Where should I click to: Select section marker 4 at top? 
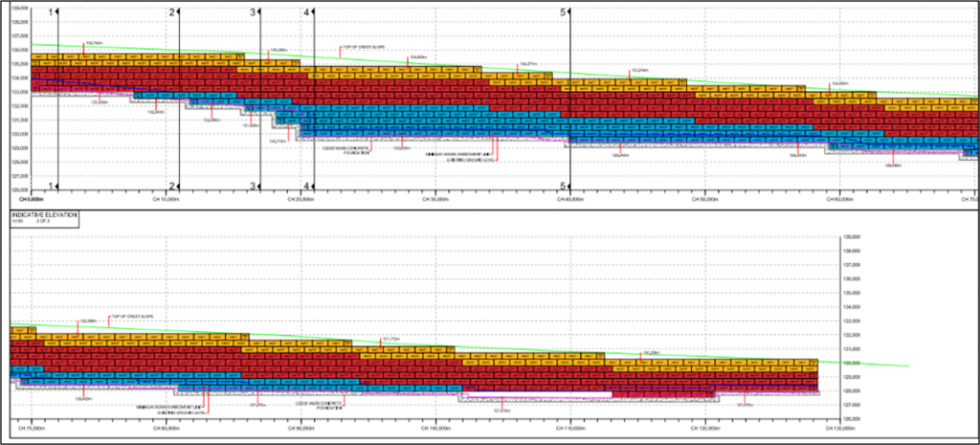[306, 11]
